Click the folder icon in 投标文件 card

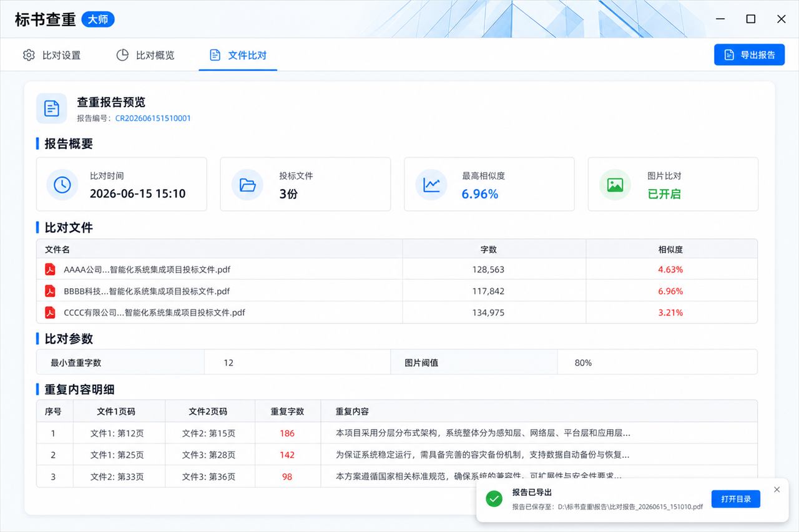(247, 185)
